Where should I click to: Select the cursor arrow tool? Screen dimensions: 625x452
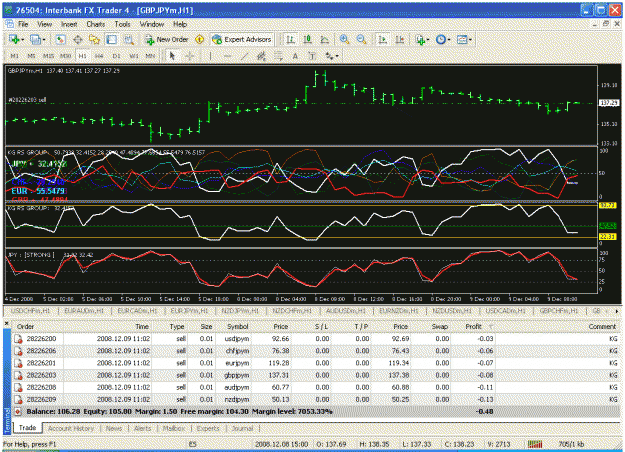172,56
